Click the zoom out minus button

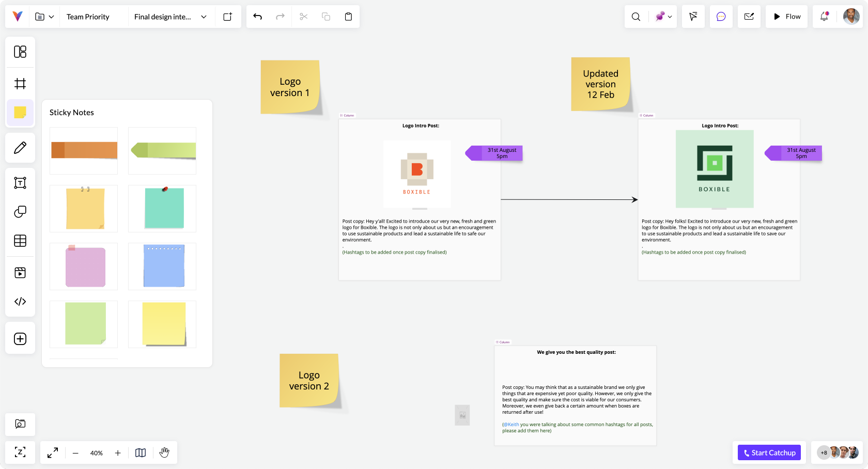pos(75,453)
